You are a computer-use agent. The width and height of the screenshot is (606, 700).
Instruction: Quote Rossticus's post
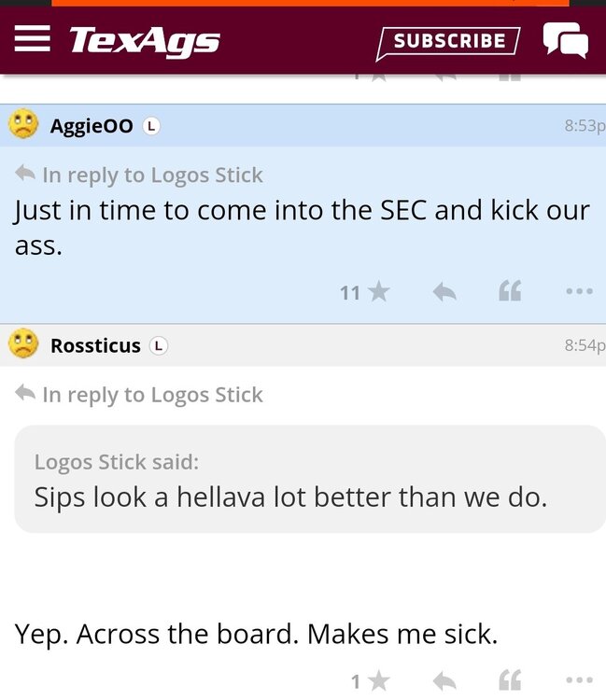point(510,681)
